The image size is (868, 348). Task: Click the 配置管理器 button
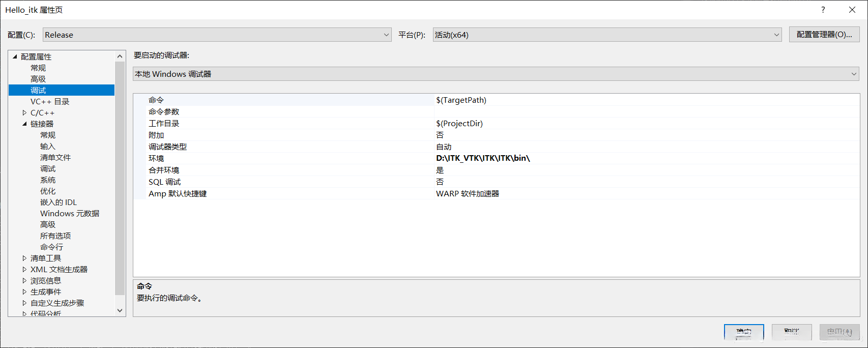pyautogui.click(x=824, y=34)
